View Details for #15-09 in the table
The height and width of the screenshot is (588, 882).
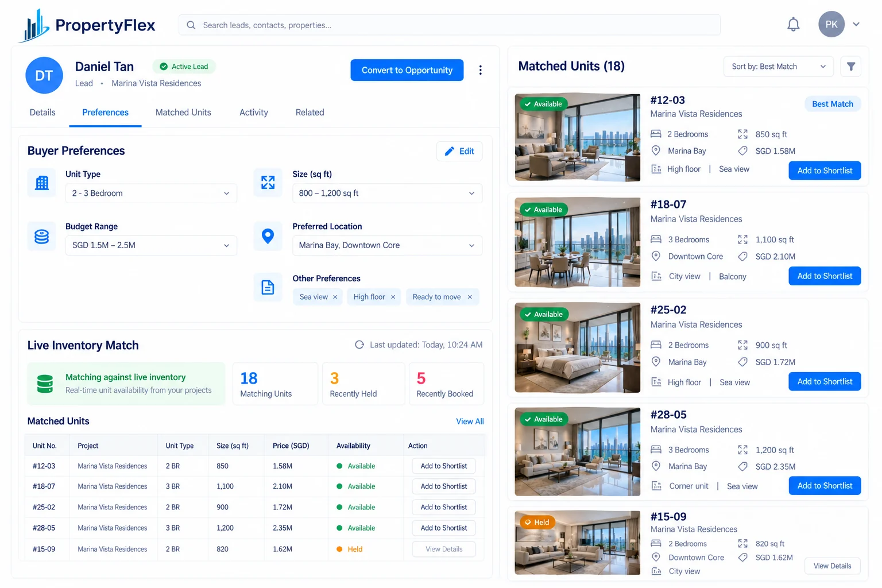444,550
